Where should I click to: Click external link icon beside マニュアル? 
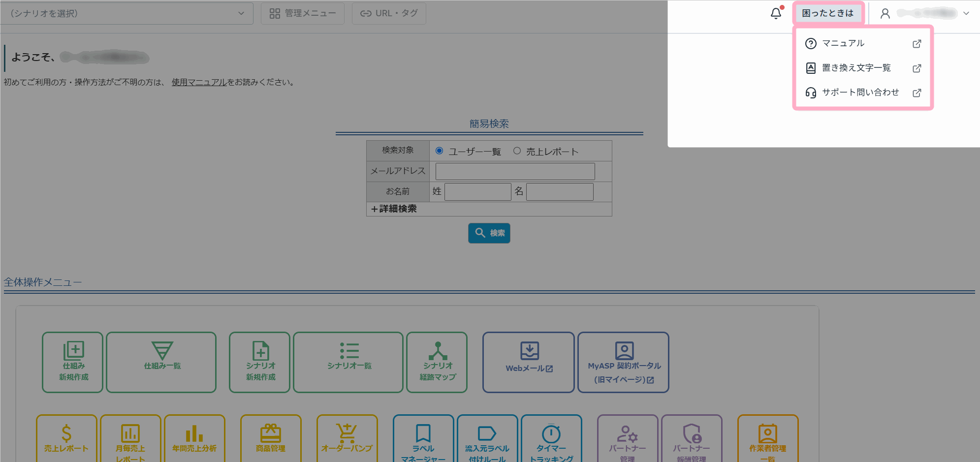tap(917, 44)
